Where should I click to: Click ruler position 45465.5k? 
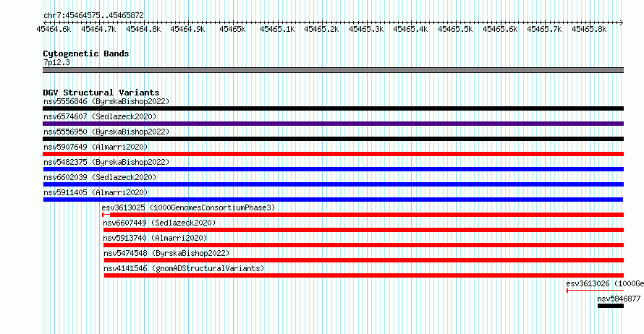[455, 29]
